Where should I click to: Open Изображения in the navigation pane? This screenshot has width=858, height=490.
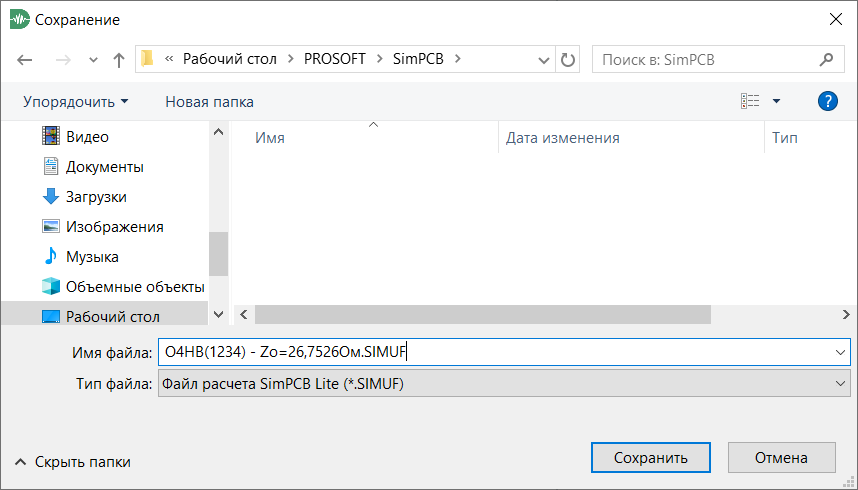115,227
